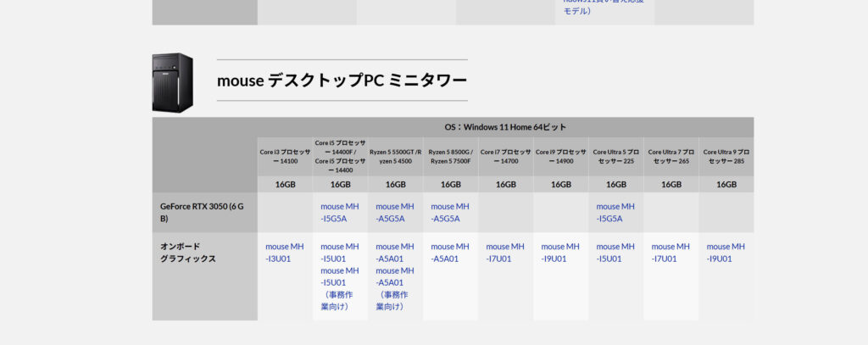This screenshot has width=868, height=345.
Task: Click the mini tower PC product image
Action: pos(173,82)
